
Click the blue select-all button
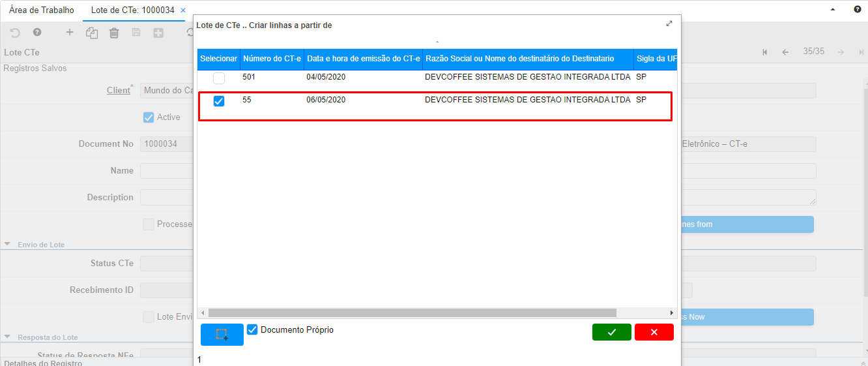point(222,335)
